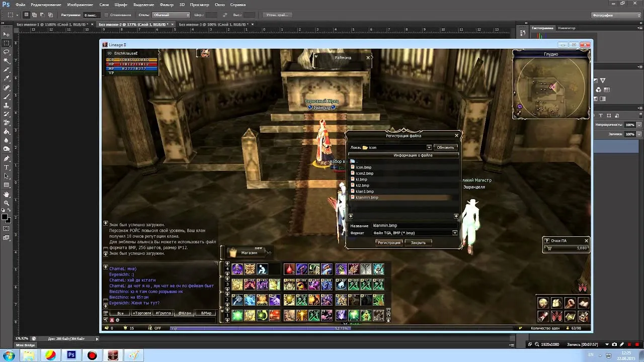Open the Стиль dropdown set to Обычный
The height and width of the screenshot is (362, 644).
pyautogui.click(x=171, y=15)
